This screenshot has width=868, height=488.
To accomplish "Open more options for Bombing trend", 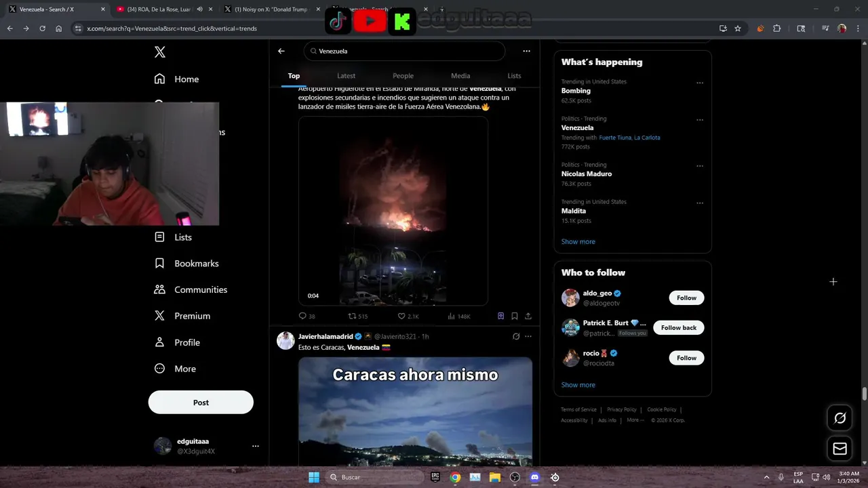I will 700,83.
